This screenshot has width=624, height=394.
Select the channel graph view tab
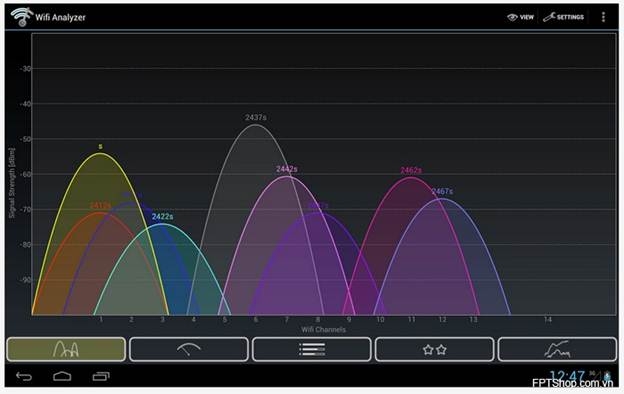point(66,349)
